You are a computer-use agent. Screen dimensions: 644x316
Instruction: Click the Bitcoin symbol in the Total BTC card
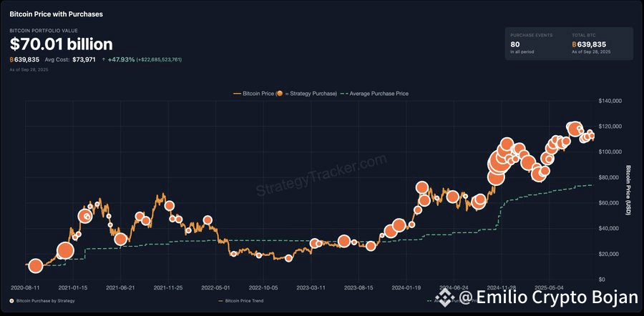574,44
